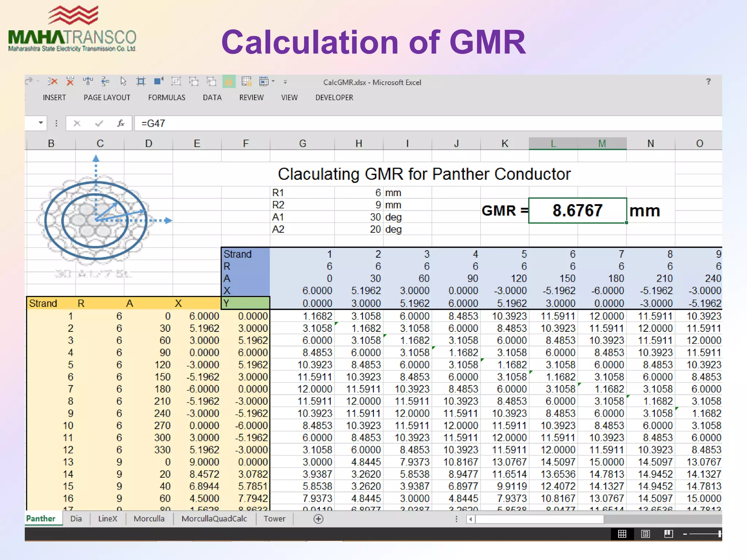
Task: Click the Insert Function fx icon
Action: 121,123
